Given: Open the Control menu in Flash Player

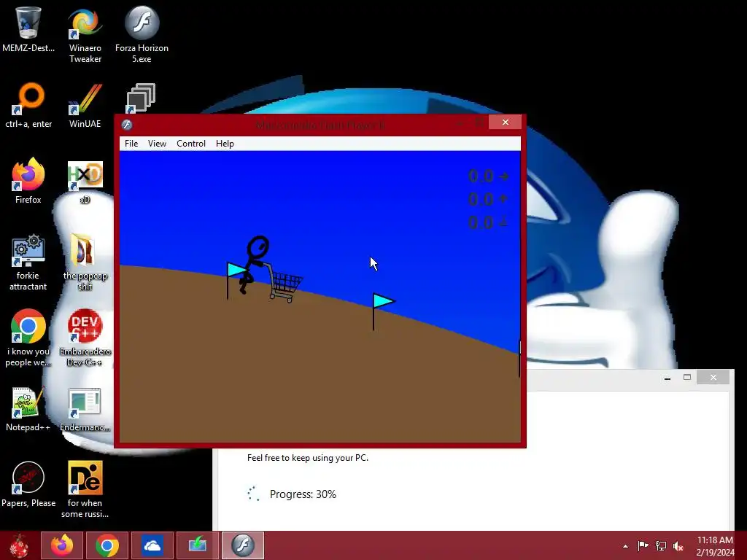Looking at the screenshot, I should click(191, 144).
